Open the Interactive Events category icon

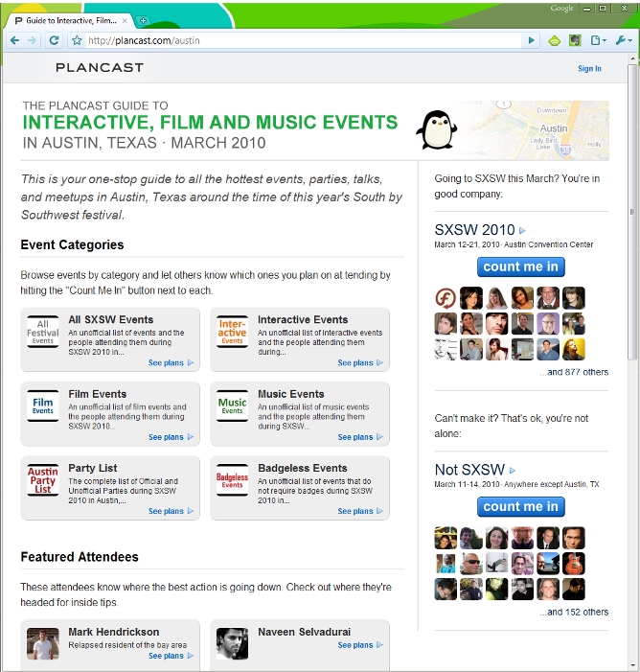tap(232, 332)
